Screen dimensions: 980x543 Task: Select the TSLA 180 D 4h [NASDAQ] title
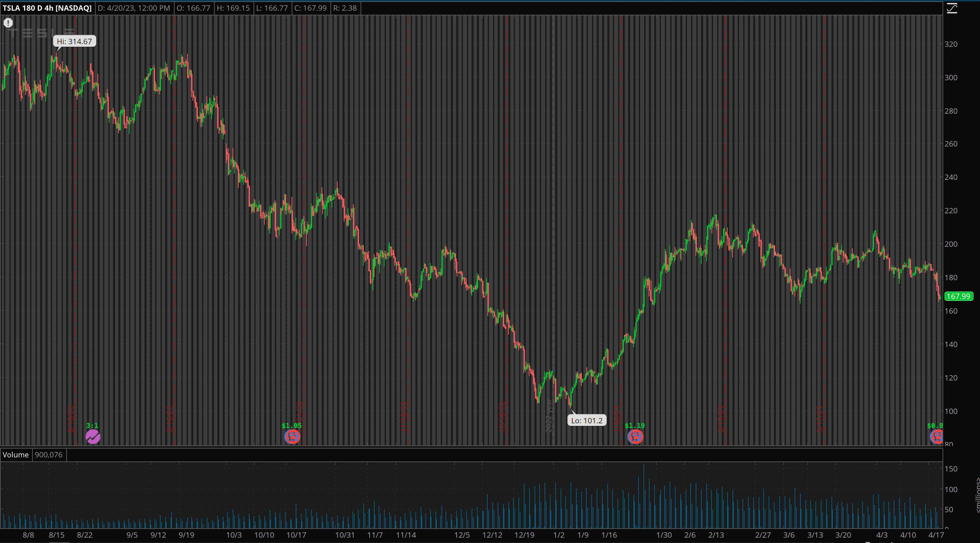pyautogui.click(x=47, y=8)
